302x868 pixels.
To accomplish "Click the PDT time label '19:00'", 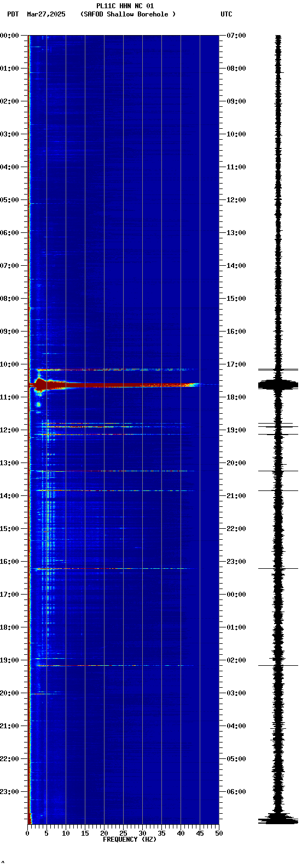I will click(x=10, y=660).
